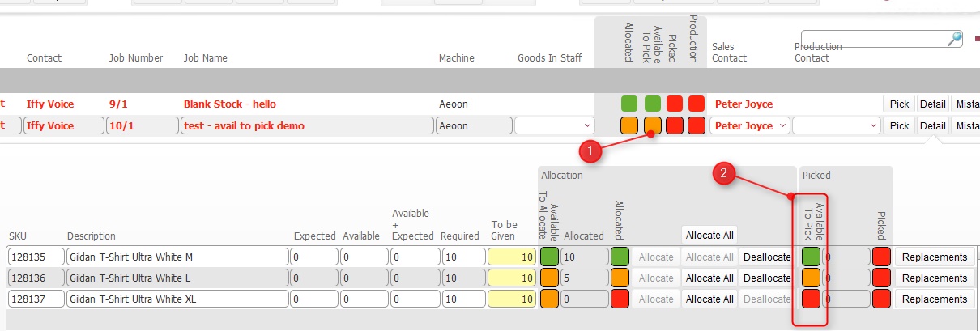Focus the To be Given field for SKU 128135
980x331 pixels.
click(x=510, y=257)
